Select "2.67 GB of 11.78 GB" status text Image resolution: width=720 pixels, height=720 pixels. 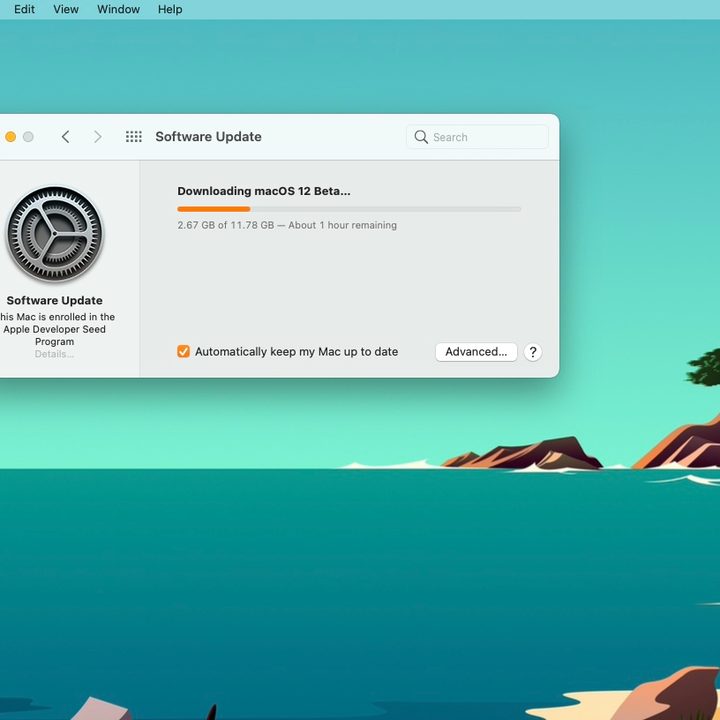(x=226, y=225)
